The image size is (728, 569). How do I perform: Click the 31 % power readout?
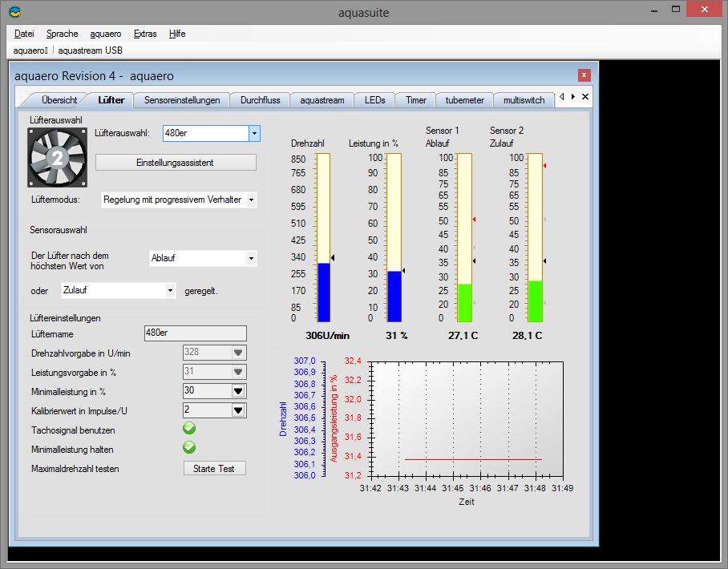click(397, 336)
